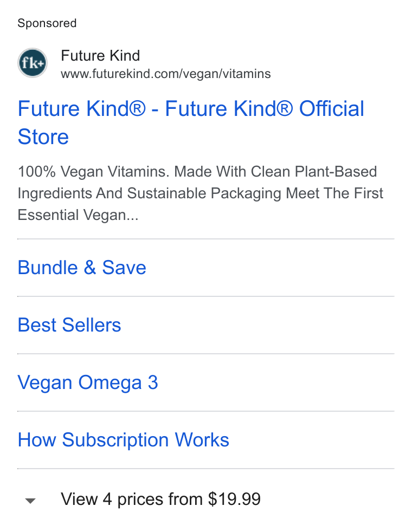Viewport: 412px width, 532px height.
Task: Click the www.futurekind.com/vegan/vitamins URL
Action: pyautogui.click(x=166, y=74)
